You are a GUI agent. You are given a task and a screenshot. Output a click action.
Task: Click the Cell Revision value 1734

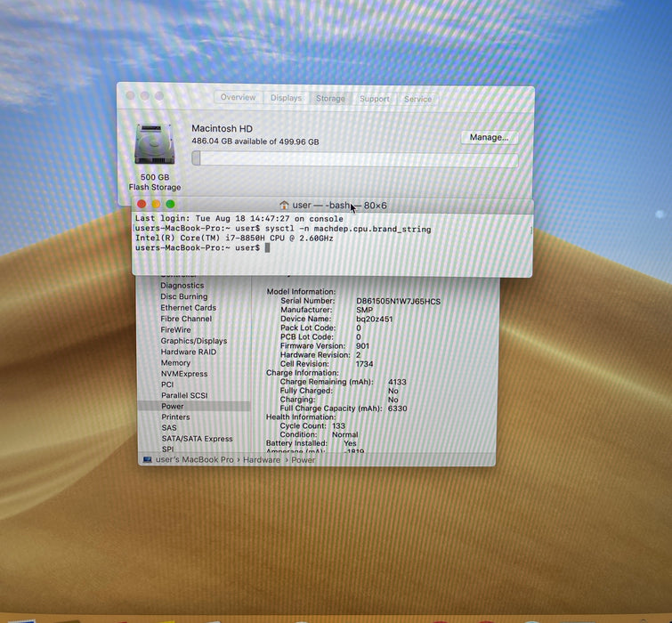(x=364, y=364)
